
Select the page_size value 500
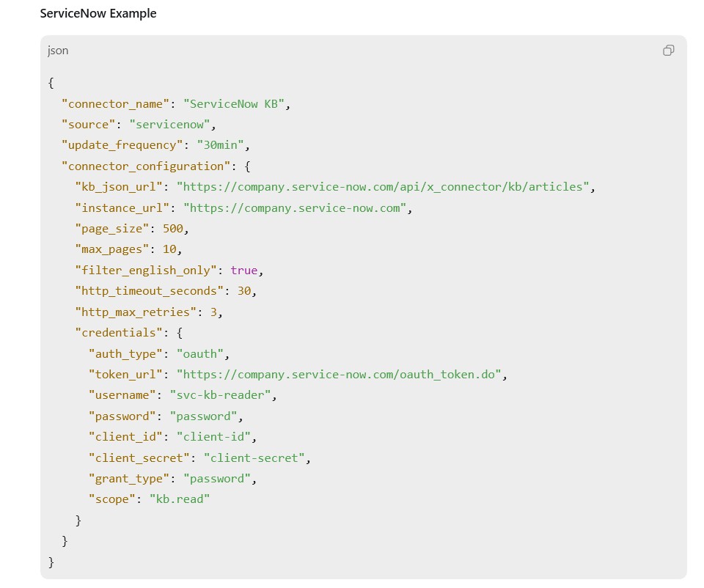(x=173, y=229)
